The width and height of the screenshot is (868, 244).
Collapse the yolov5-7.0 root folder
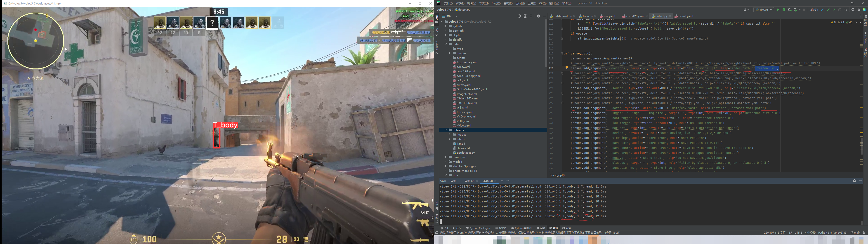tap(442, 21)
